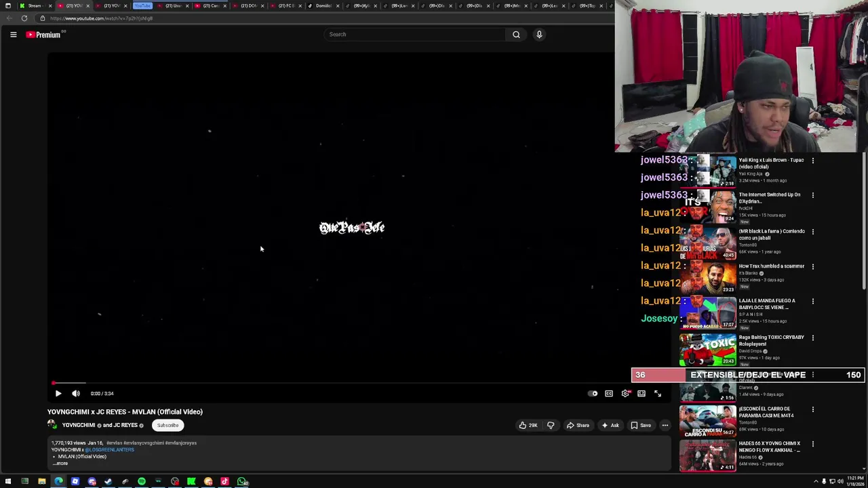The image size is (868, 488).
Task: Click the browser address bar URL
Action: [x=101, y=18]
